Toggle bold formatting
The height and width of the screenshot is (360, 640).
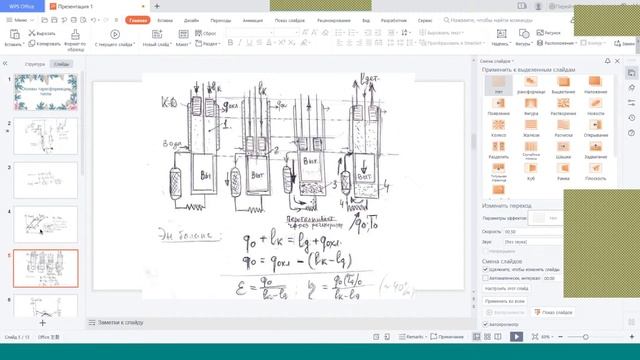tap(230, 43)
